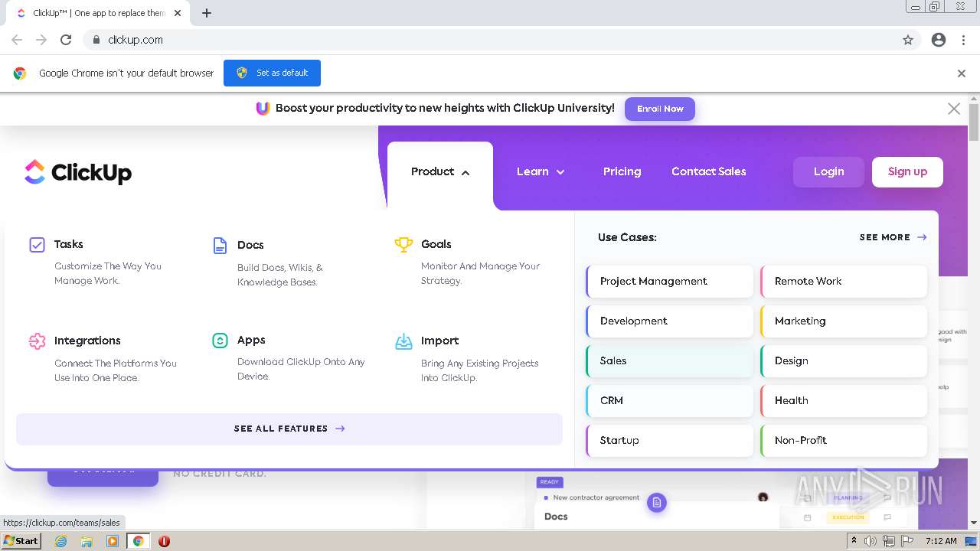Open the Marketing use case
The image size is (980, 551).
pos(844,321)
